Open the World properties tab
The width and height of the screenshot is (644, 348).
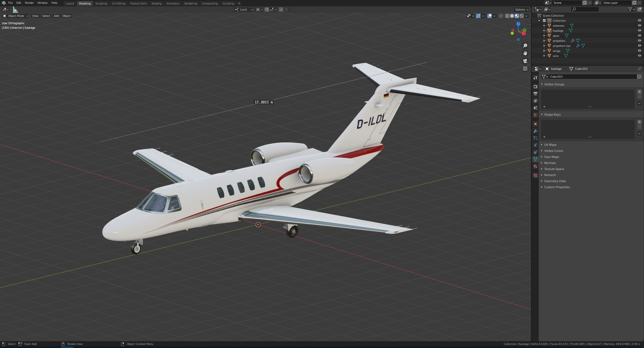click(x=535, y=115)
